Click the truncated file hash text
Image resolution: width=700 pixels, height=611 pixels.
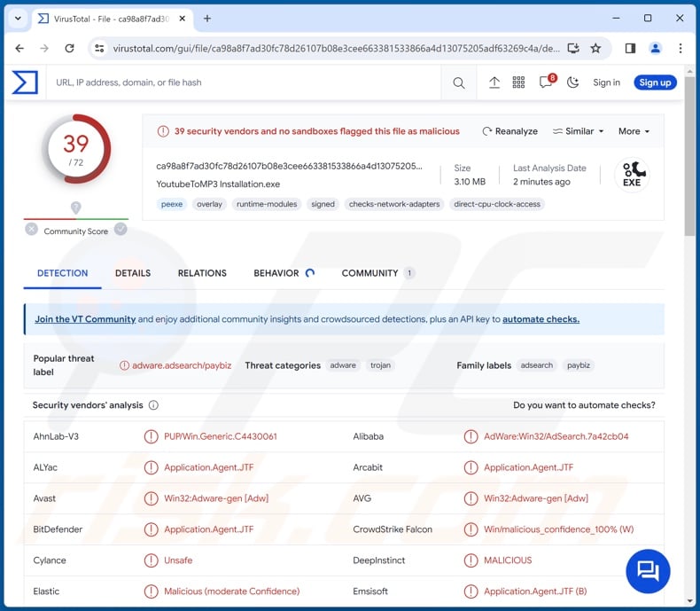289,166
